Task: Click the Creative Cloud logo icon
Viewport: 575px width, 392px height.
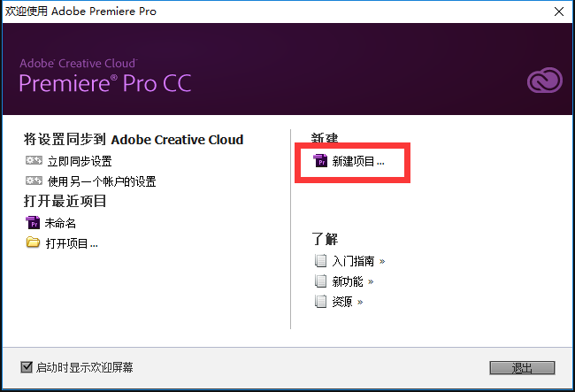Action: [545, 80]
